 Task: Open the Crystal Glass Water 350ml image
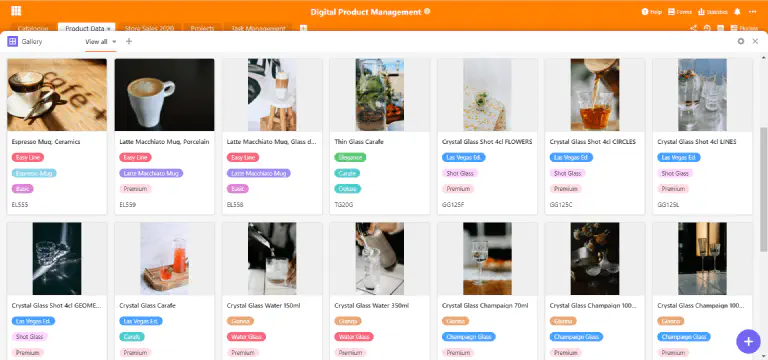(380, 259)
